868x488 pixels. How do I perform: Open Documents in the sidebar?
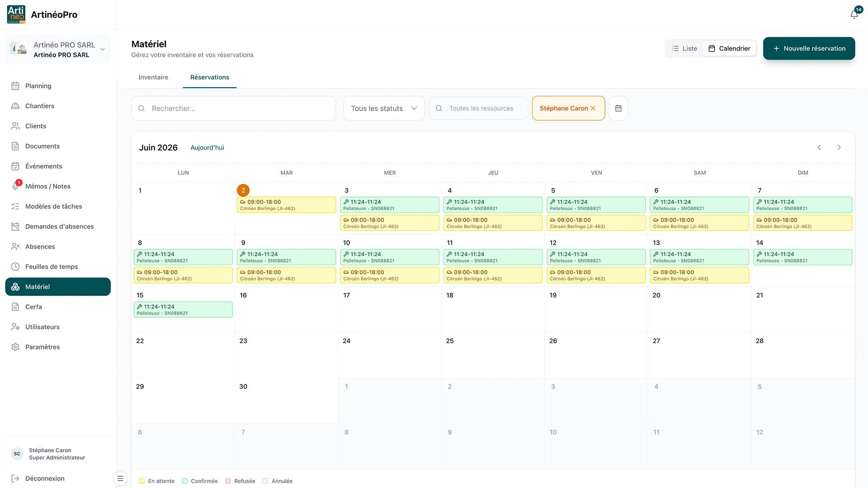pos(58,146)
